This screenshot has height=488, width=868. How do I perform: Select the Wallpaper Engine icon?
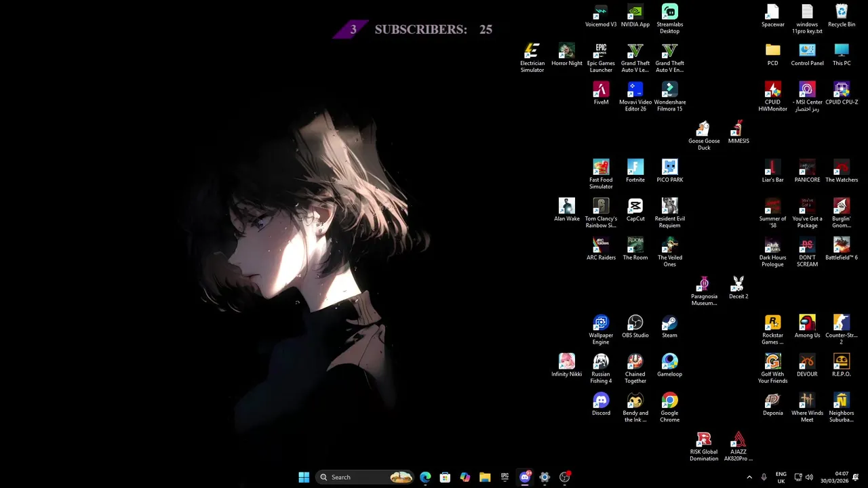[601, 330]
